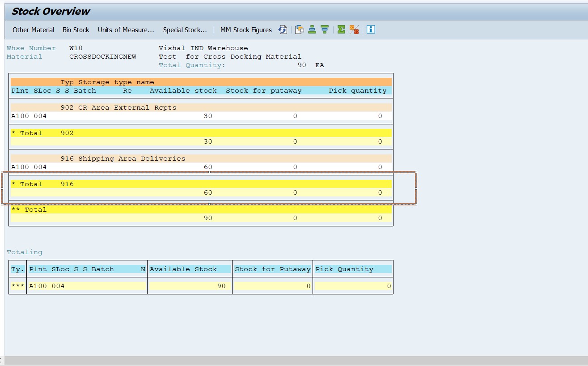Click 'Pick quantity' header in upper list
The image size is (588, 366).
[358, 91]
